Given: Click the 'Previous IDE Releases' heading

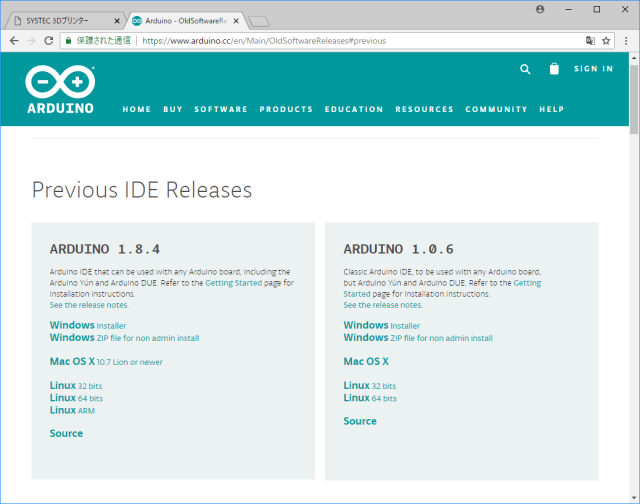Looking at the screenshot, I should tap(142, 190).
